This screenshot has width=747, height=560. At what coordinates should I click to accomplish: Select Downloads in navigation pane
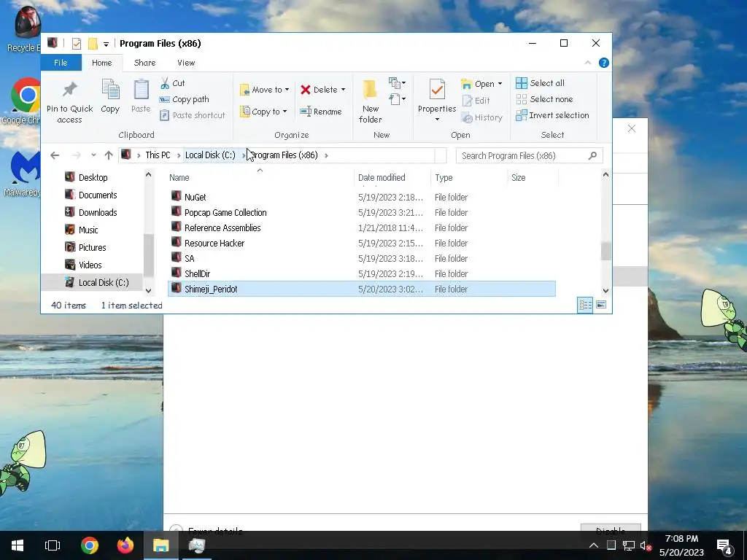(x=98, y=212)
